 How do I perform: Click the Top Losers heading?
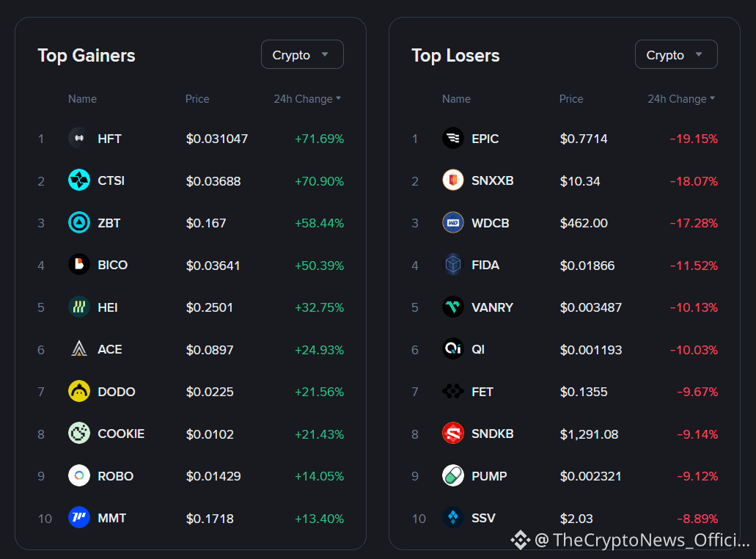(x=455, y=56)
